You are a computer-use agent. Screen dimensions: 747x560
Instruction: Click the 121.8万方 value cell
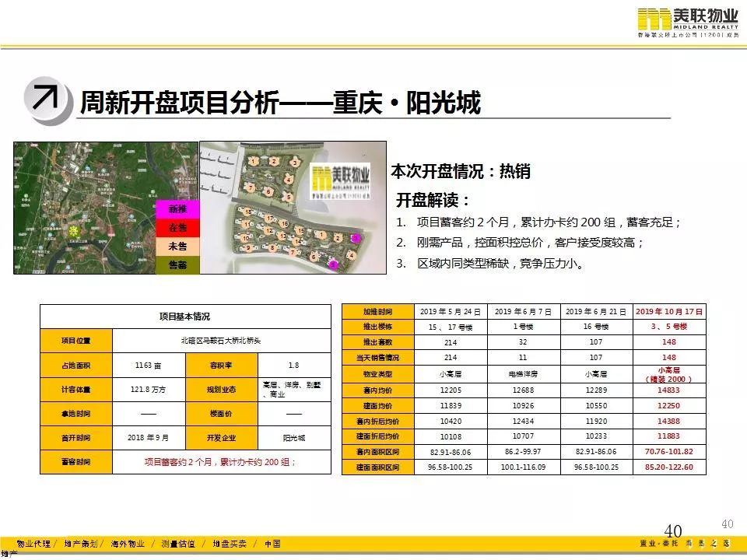click(149, 390)
